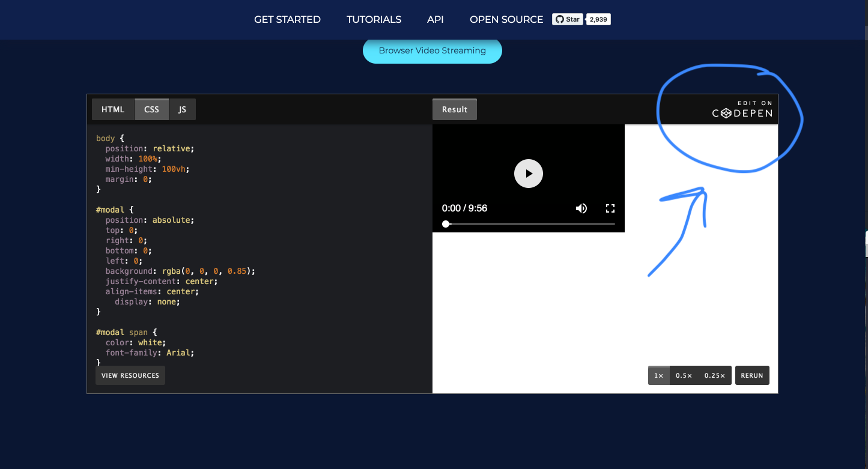Click the GitHub octocat Star icon
Screen dimensions: 868x469
pyautogui.click(x=565, y=19)
